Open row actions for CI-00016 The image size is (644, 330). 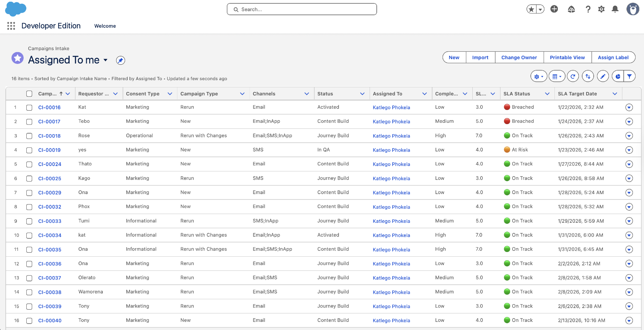pyautogui.click(x=629, y=108)
